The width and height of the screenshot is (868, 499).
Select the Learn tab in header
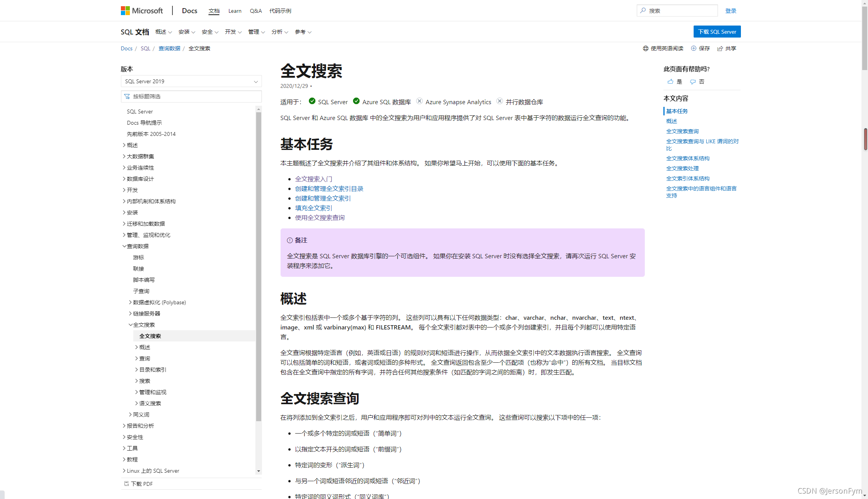235,11
